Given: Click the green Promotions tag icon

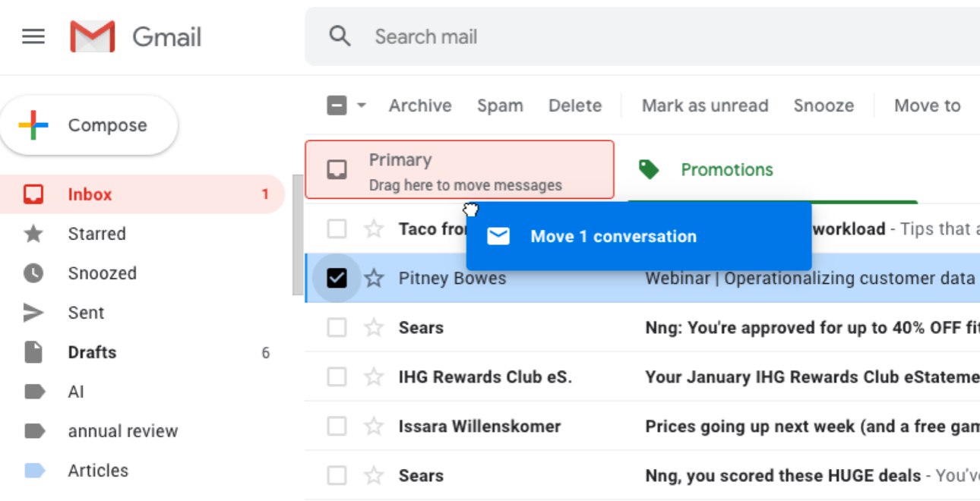Looking at the screenshot, I should point(649,169).
